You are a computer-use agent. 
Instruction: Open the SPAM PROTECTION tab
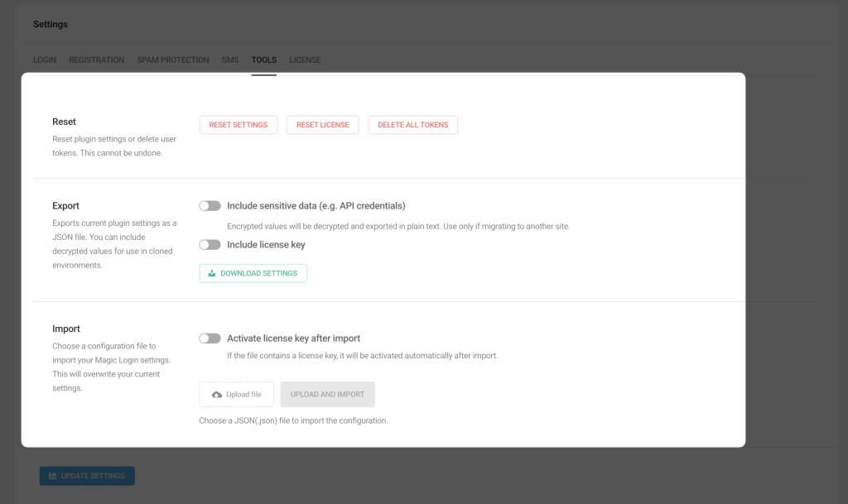(x=173, y=60)
